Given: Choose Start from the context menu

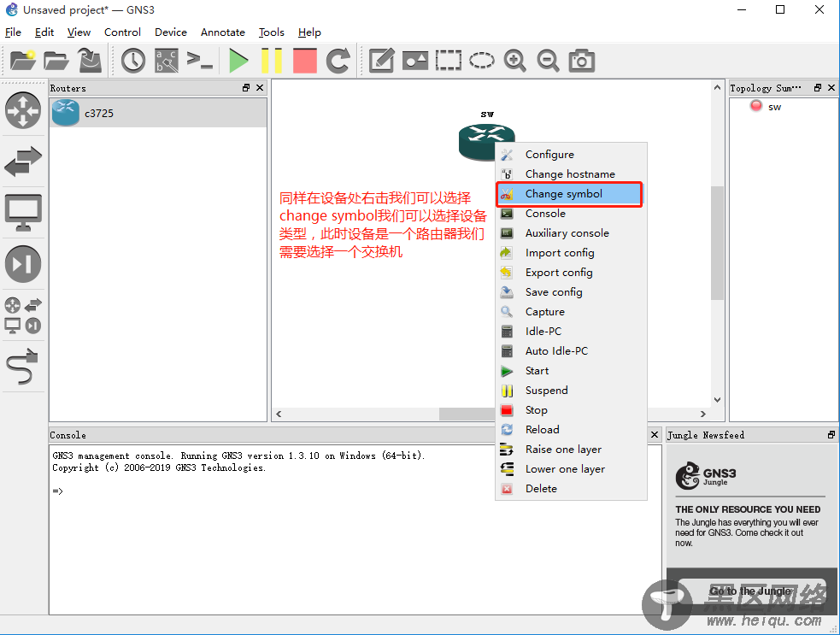Looking at the screenshot, I should point(571,371).
